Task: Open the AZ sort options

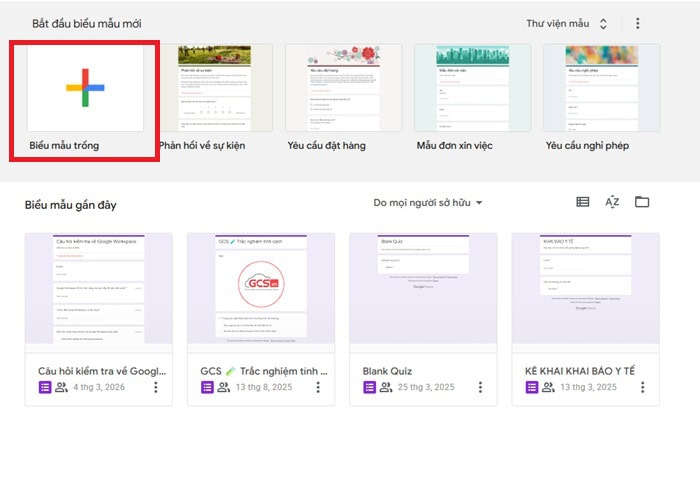Action: click(612, 202)
